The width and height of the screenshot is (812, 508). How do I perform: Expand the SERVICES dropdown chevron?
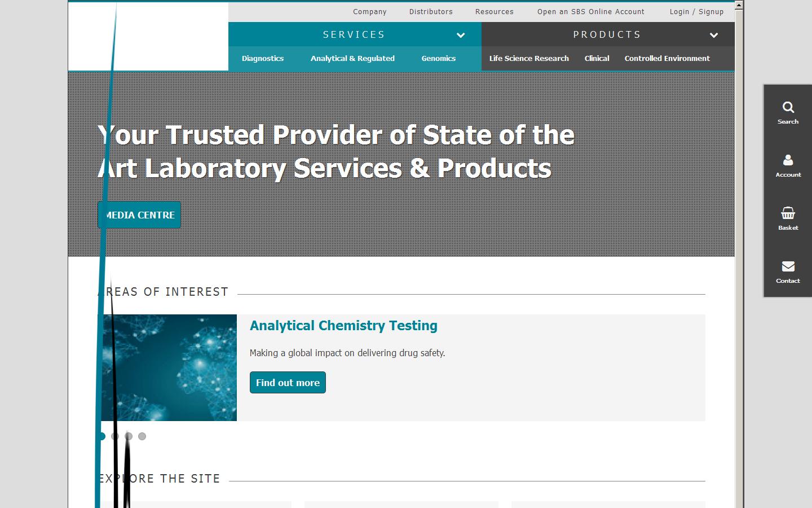click(461, 35)
